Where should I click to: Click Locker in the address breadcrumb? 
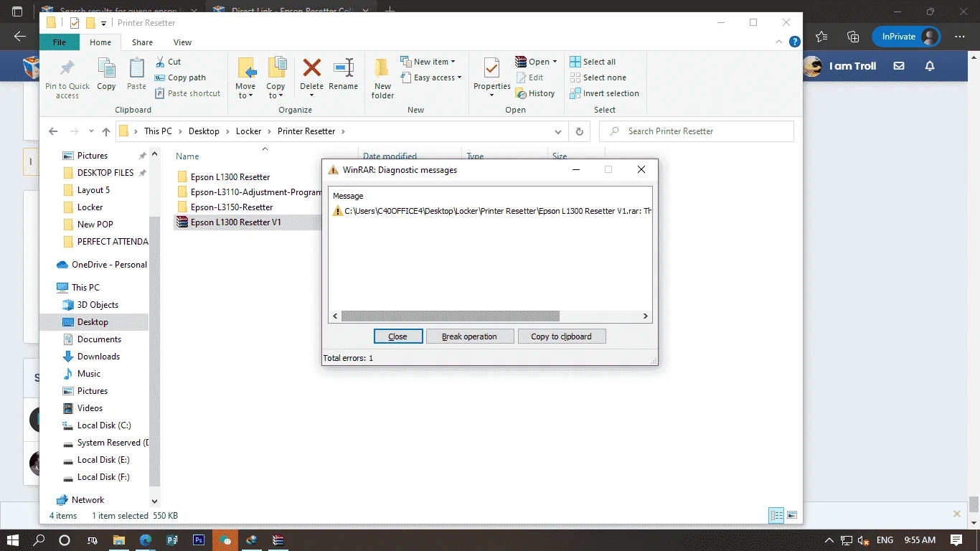point(248,131)
